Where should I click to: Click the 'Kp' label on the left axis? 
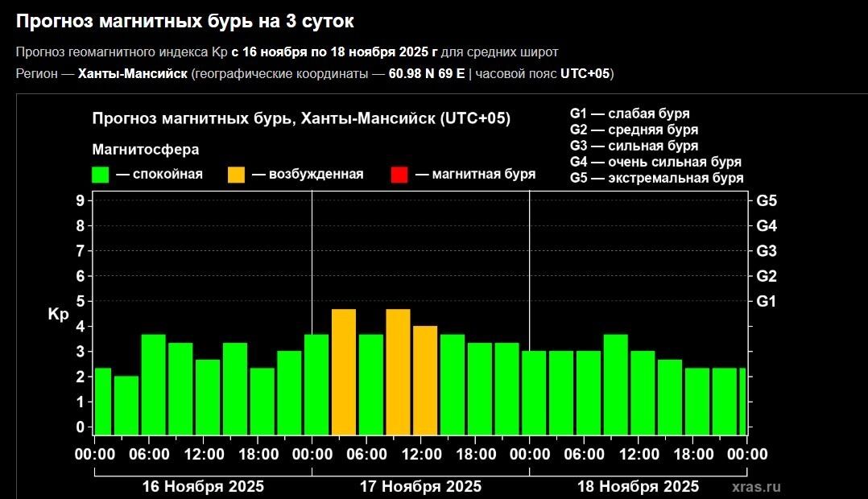tap(58, 315)
